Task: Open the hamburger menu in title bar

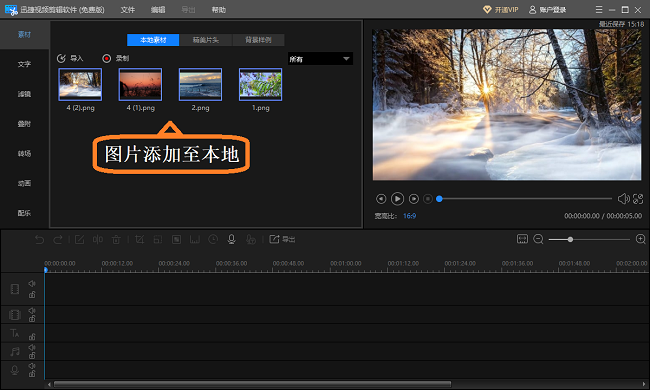Action: pos(599,9)
